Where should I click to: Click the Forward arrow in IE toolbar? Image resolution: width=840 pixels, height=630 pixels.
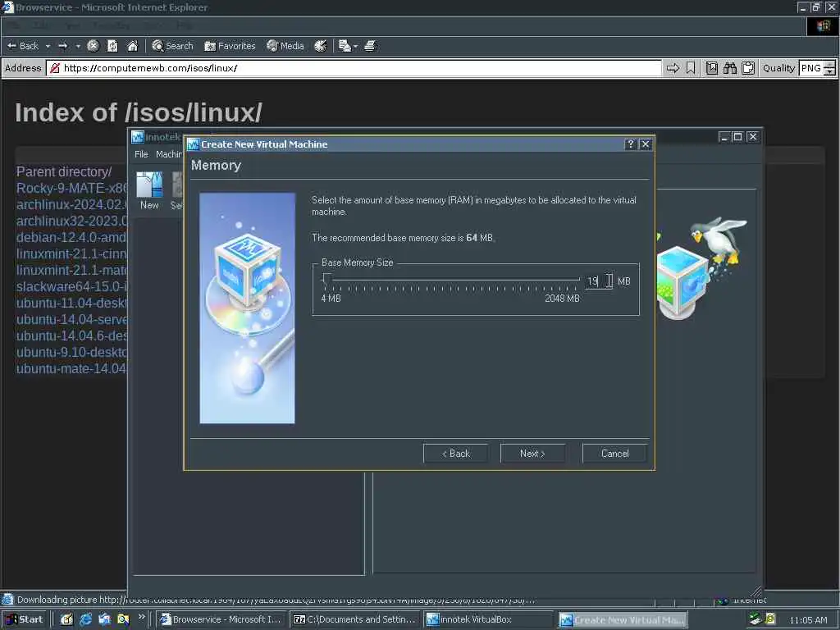(62, 46)
